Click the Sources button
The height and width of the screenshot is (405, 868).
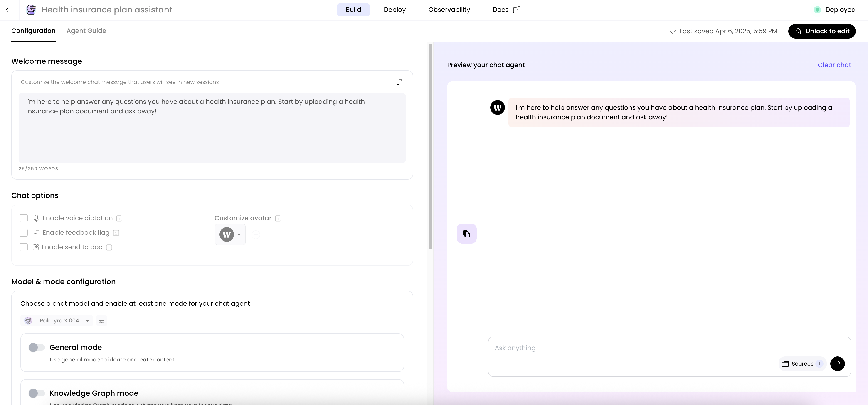802,364
